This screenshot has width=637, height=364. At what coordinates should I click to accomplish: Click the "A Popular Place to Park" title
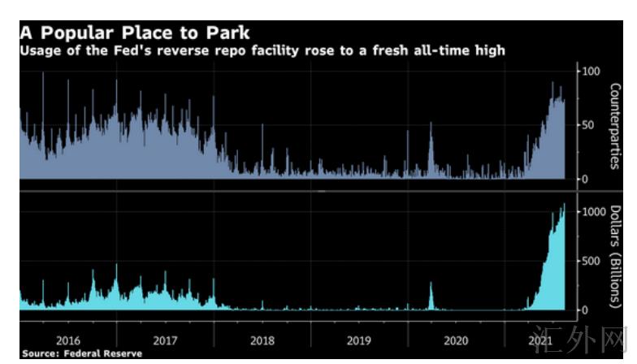(x=135, y=33)
